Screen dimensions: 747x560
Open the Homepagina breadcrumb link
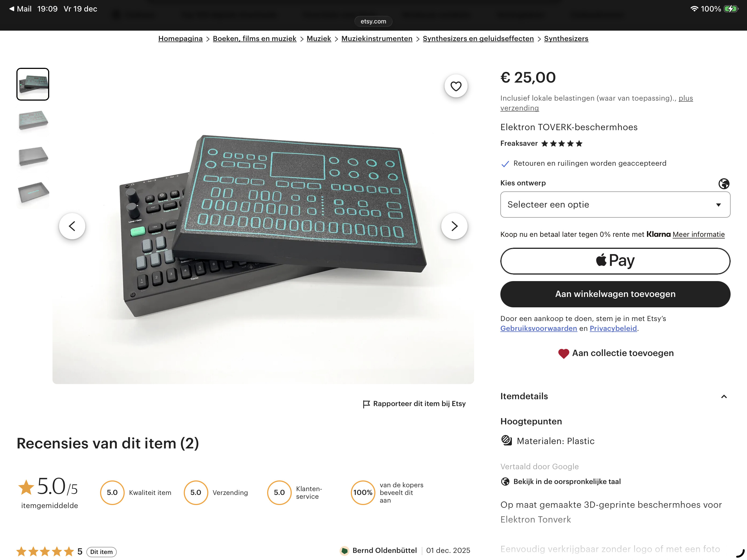[x=180, y=39]
